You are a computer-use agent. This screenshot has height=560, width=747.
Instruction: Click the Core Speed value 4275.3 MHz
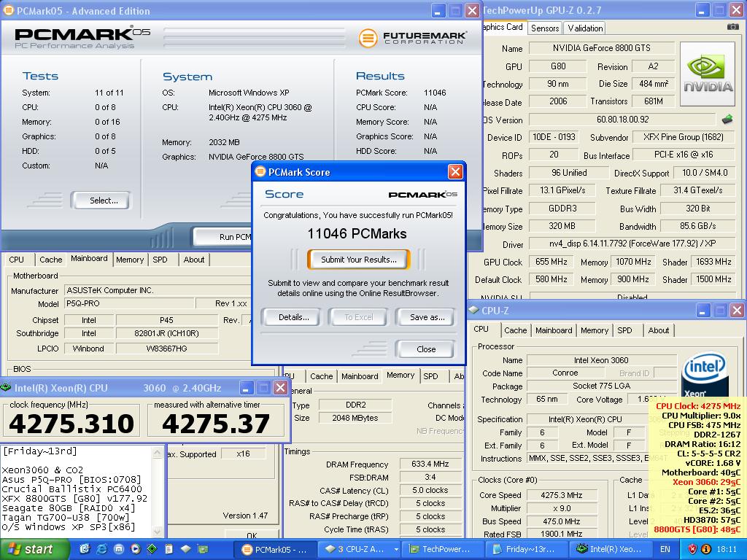coord(562,495)
